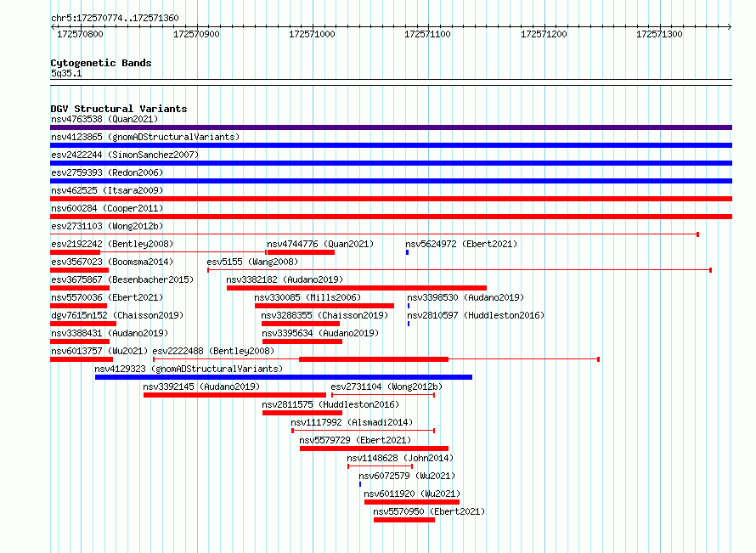Click the chr5:172570774..172571360 region label

[115, 18]
